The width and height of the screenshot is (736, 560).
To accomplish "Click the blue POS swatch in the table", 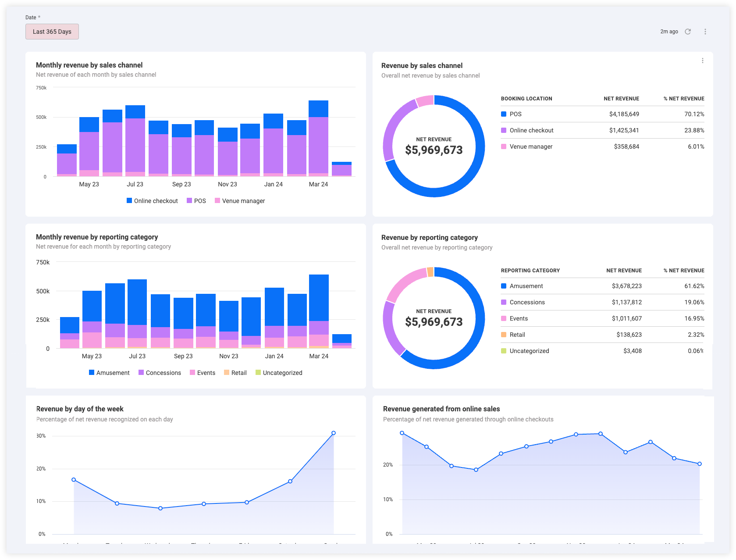I will [504, 114].
